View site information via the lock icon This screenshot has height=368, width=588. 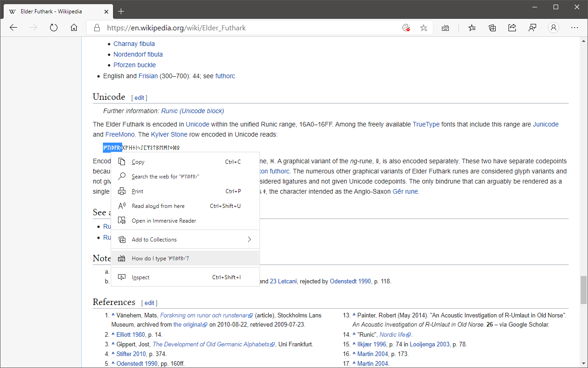[96, 28]
